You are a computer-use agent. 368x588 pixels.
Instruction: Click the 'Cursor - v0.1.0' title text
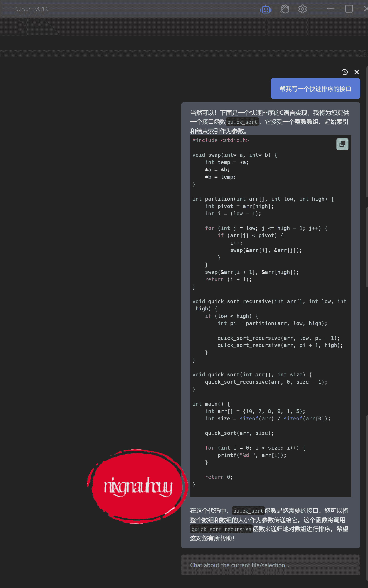(32, 9)
